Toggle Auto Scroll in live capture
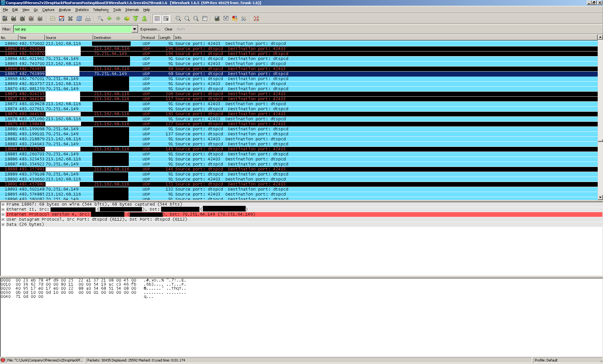 tap(166, 19)
